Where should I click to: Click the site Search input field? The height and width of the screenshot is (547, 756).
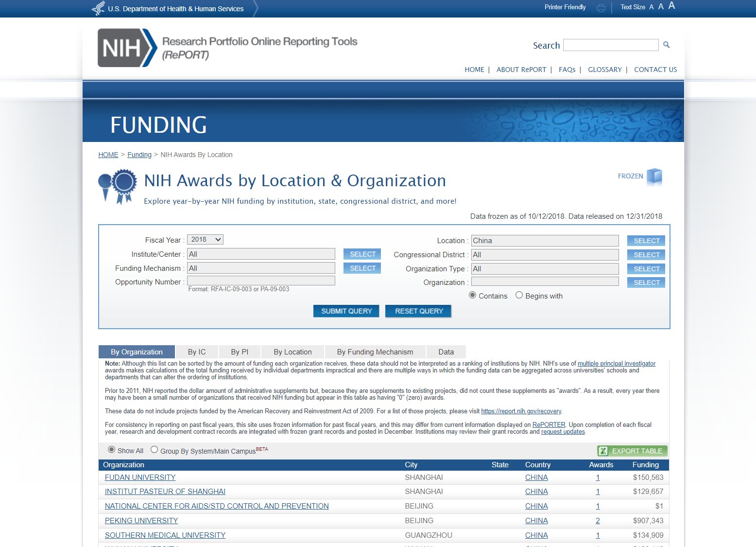pyautogui.click(x=611, y=45)
